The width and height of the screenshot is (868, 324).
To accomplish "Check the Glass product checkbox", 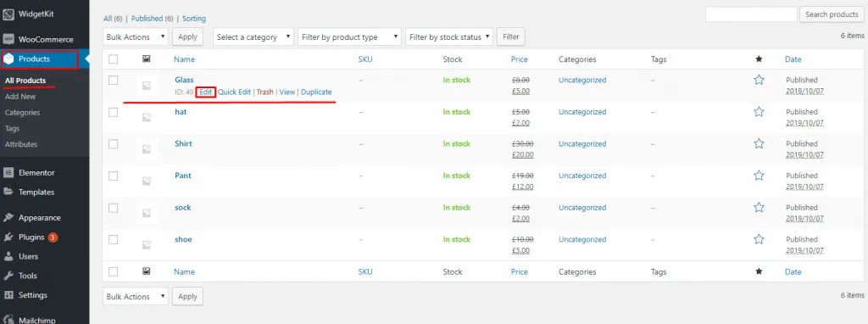I will [x=114, y=81].
